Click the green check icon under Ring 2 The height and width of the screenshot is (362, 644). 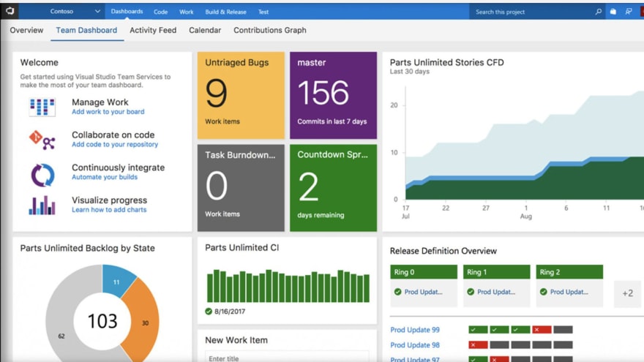tap(543, 292)
